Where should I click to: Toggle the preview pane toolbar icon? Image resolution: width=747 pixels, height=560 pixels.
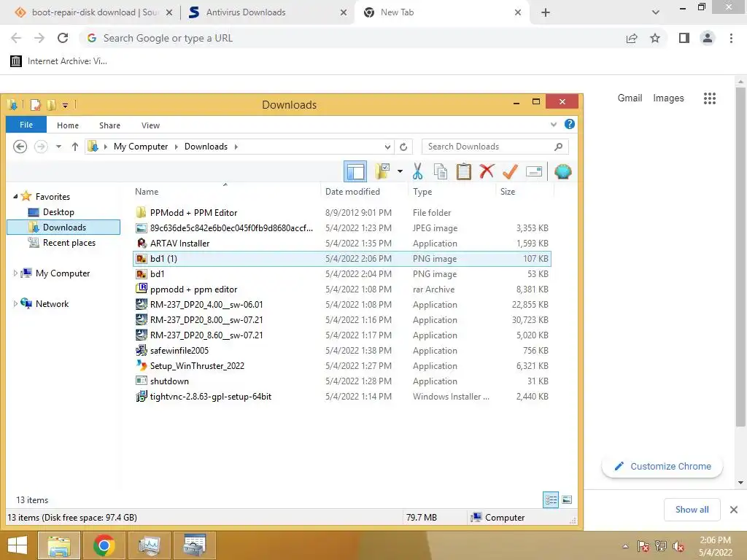click(x=355, y=171)
